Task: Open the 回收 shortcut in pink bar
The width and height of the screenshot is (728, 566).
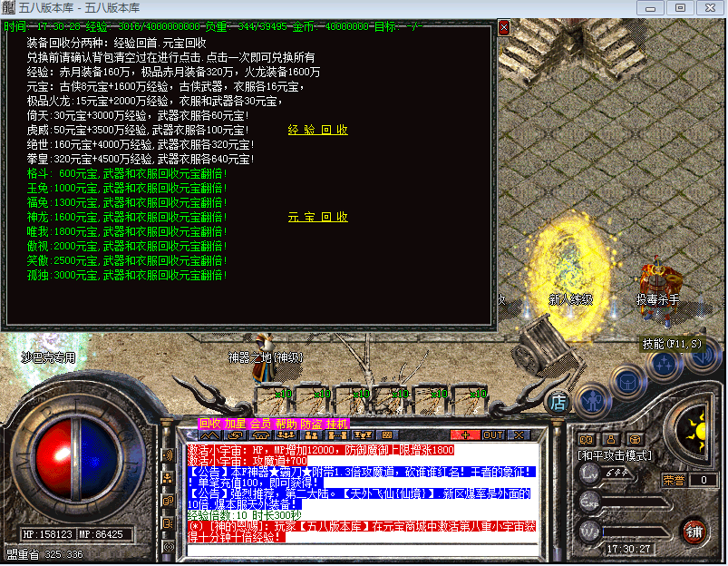Action: point(209,424)
